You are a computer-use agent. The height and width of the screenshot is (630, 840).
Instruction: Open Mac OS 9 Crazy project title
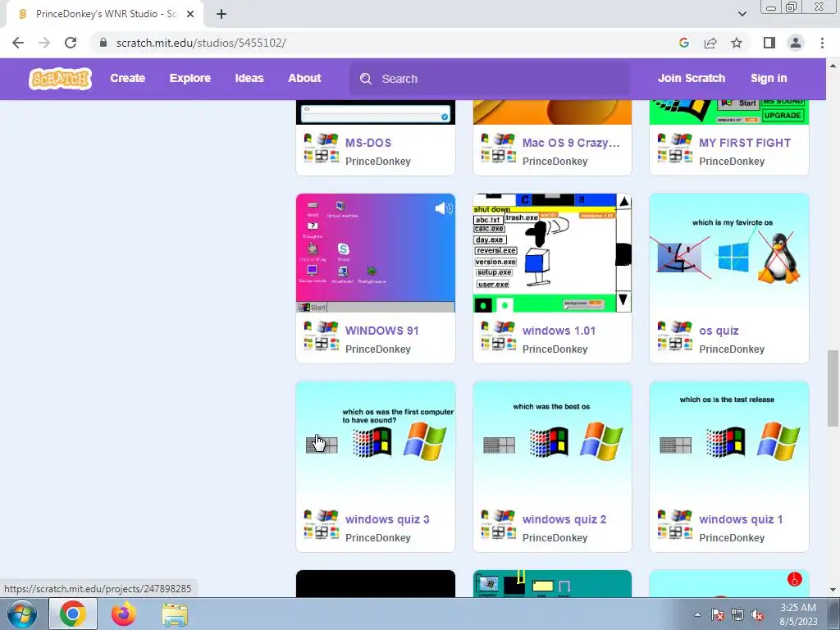coord(571,143)
